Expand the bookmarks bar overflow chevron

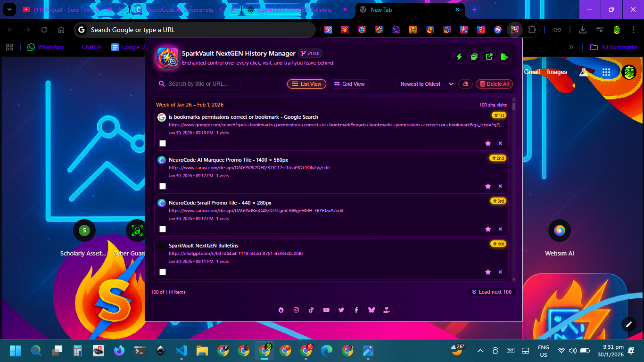571,47
